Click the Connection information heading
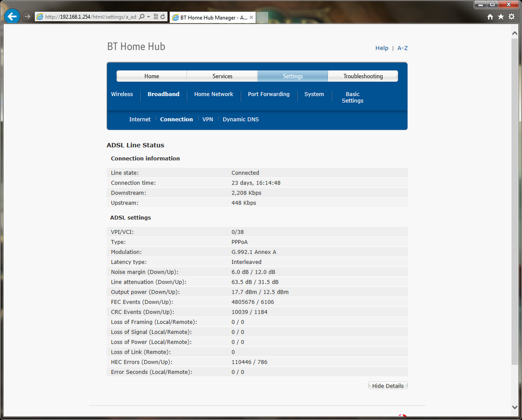The width and height of the screenshot is (522, 420). (145, 158)
